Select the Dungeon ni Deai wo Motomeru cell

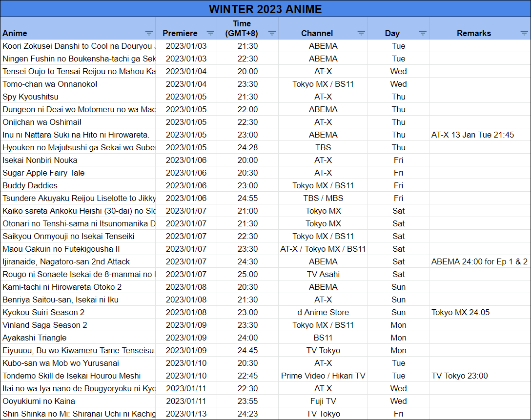[x=78, y=109]
